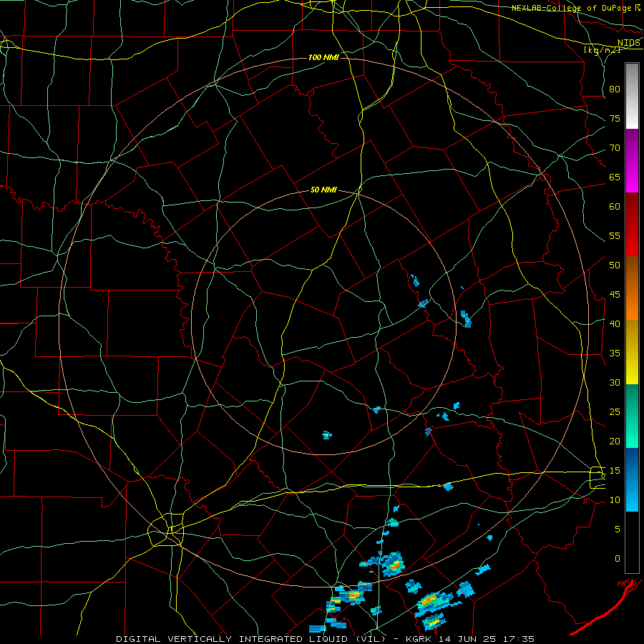Click the scale value 35
The image size is (644, 644).
pyautogui.click(x=615, y=353)
